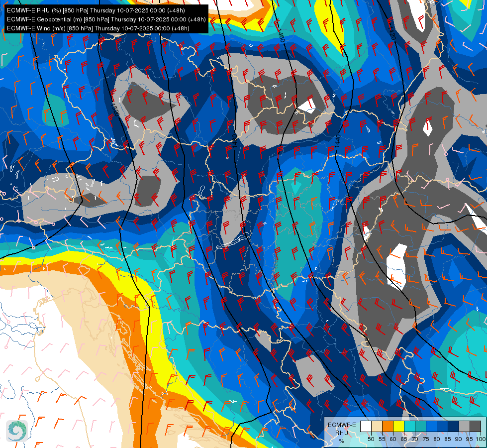Click the legend percent unit symbol
The width and height of the screenshot is (487, 448).
pos(342,441)
